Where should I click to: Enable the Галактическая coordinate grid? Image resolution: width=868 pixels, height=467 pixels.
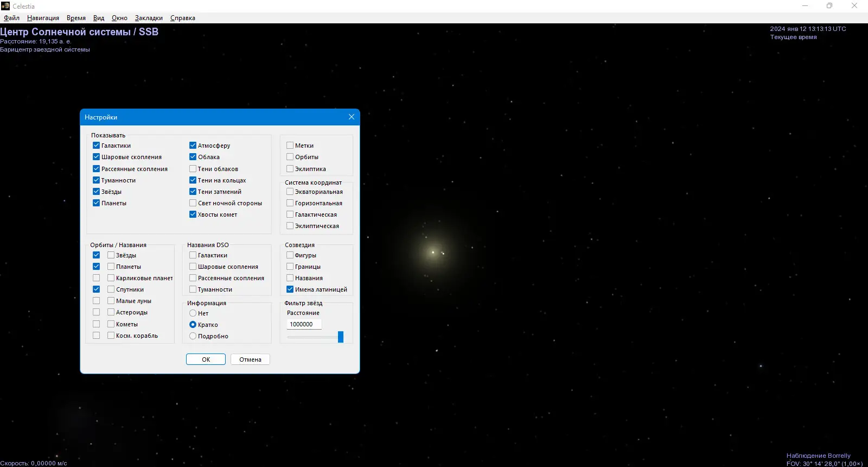(290, 214)
